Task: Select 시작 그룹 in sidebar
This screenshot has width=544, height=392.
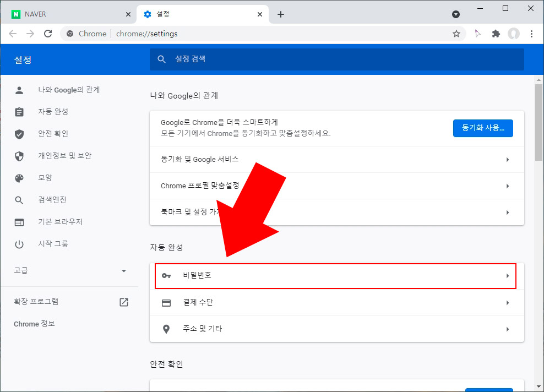Action: pyautogui.click(x=53, y=244)
